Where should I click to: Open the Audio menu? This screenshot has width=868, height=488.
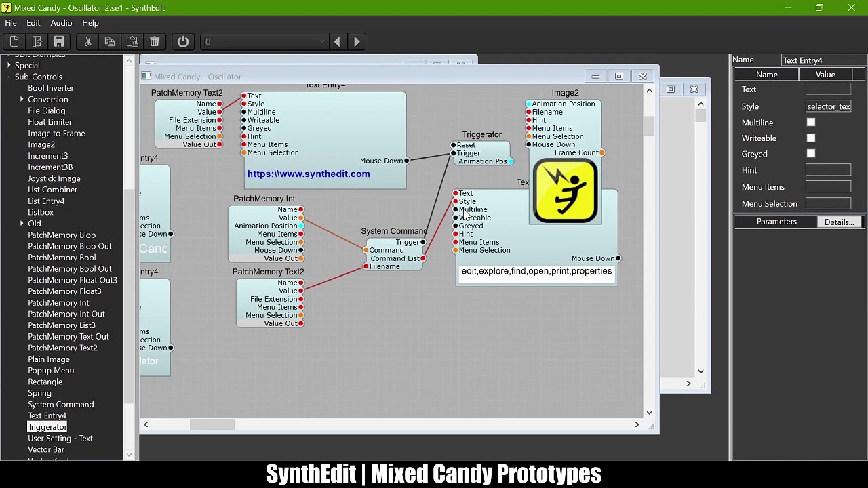pyautogui.click(x=61, y=23)
